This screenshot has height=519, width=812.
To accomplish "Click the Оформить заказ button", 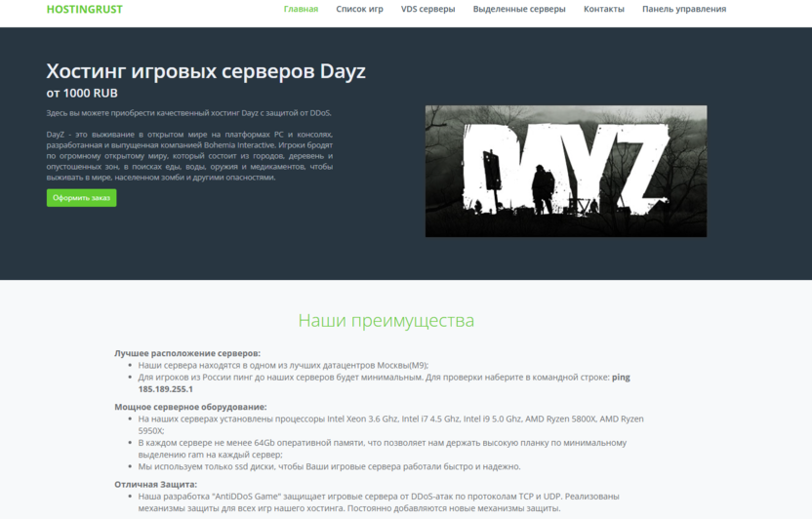I will [x=81, y=198].
